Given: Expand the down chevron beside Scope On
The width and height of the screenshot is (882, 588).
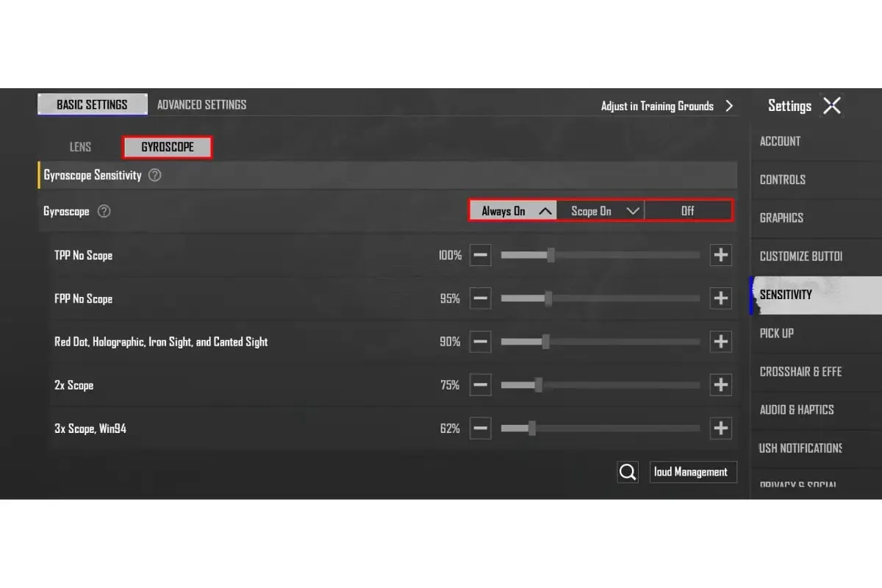Looking at the screenshot, I should 632,211.
